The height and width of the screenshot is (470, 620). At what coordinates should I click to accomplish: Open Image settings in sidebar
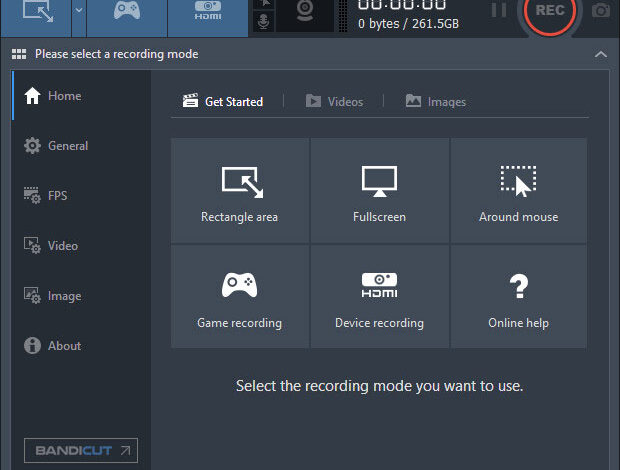click(x=81, y=296)
